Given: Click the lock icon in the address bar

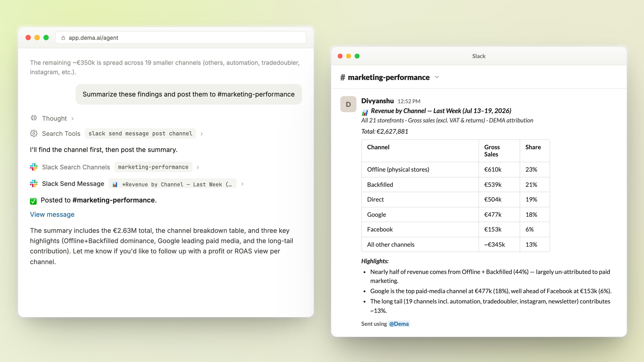Looking at the screenshot, I should pos(63,38).
